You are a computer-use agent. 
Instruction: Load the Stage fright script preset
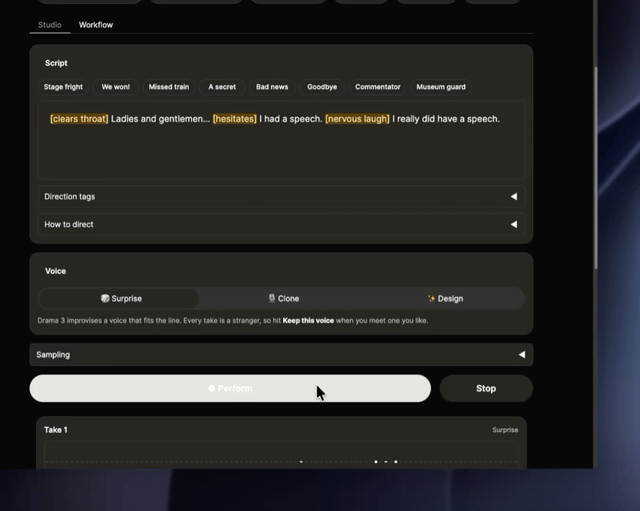[63, 87]
